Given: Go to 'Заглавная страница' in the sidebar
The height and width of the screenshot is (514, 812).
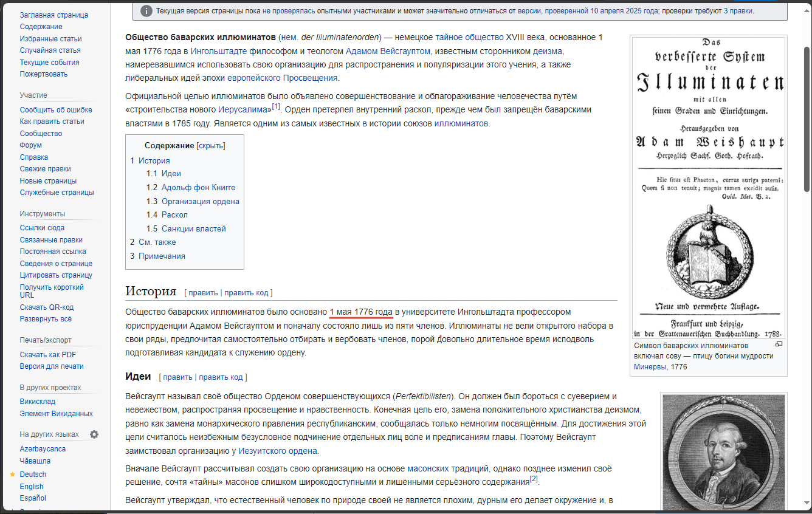Looking at the screenshot, I should coord(54,15).
